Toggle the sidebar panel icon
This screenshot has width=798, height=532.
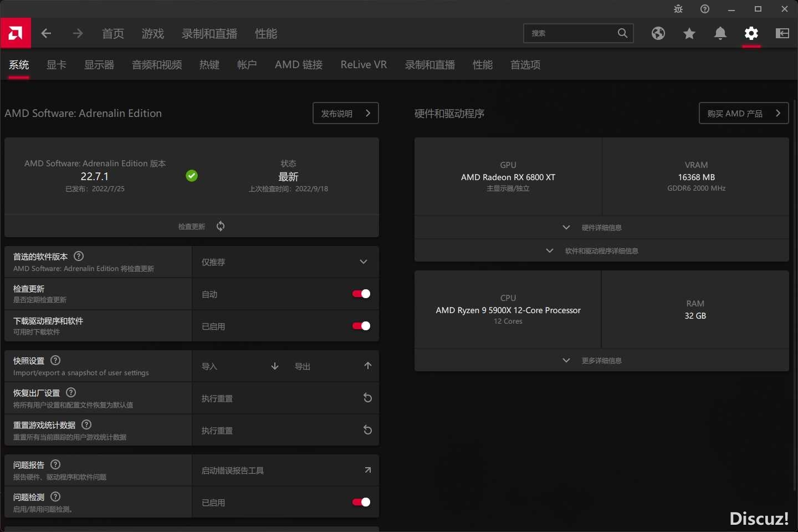(x=782, y=33)
